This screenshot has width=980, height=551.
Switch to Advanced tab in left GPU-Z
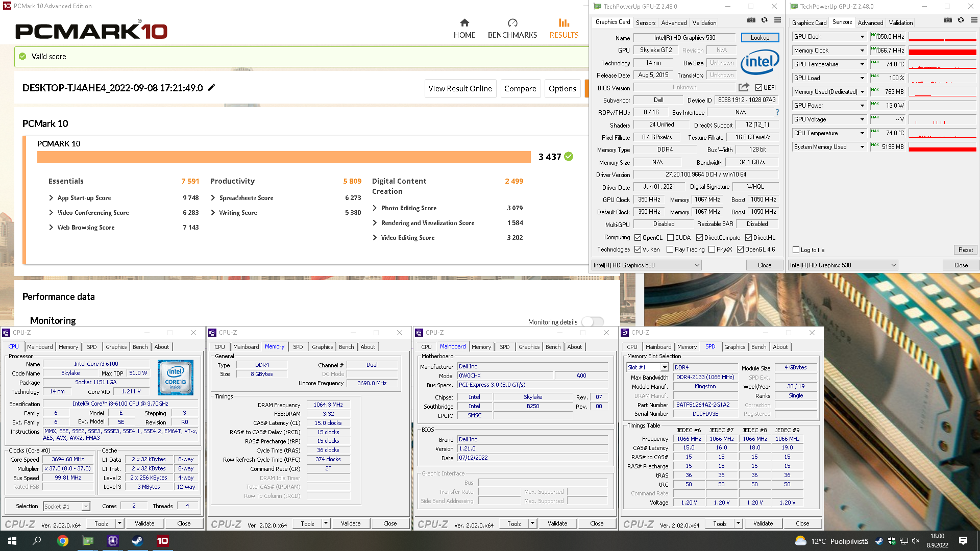(x=674, y=23)
